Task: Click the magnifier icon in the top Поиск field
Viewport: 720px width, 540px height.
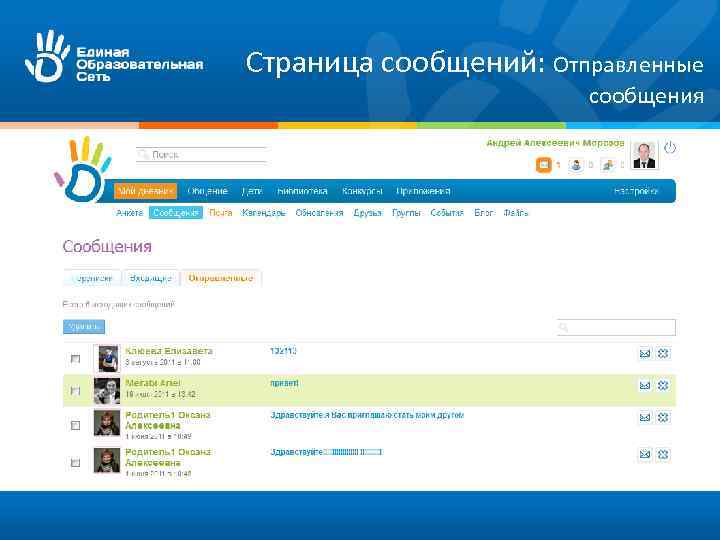Action: pos(143,155)
